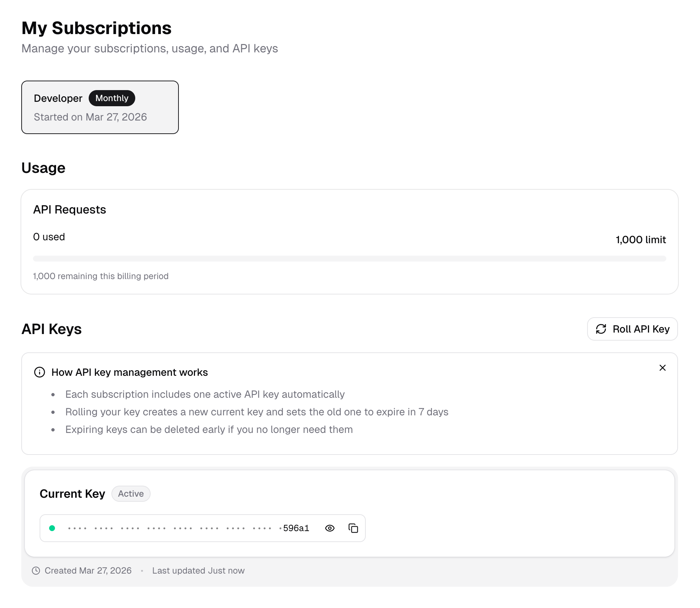The image size is (700, 608).
Task: Click the copy icon next to the API key
Action: click(x=353, y=528)
